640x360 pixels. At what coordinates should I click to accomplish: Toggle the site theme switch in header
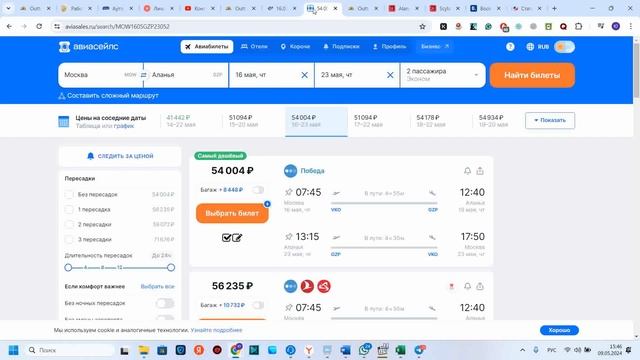[x=564, y=47]
